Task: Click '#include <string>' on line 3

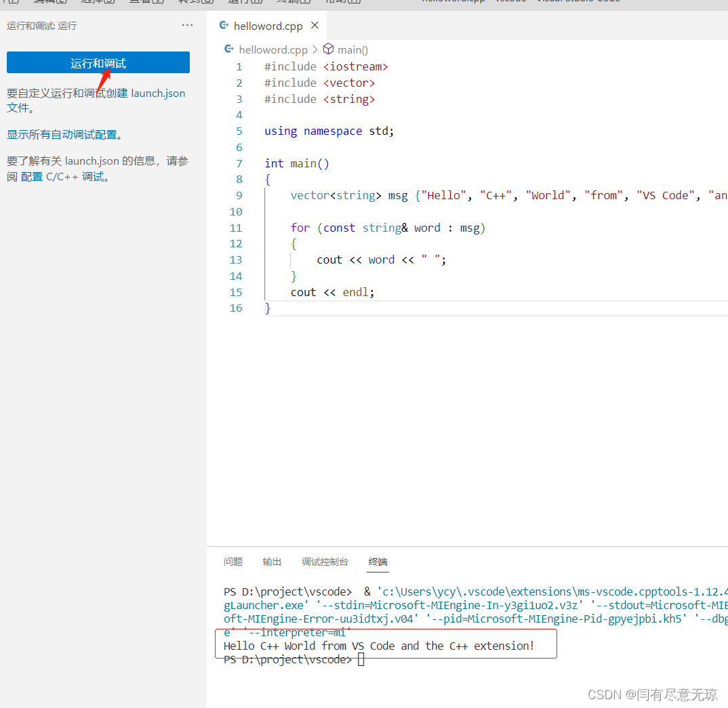Action: point(319,100)
